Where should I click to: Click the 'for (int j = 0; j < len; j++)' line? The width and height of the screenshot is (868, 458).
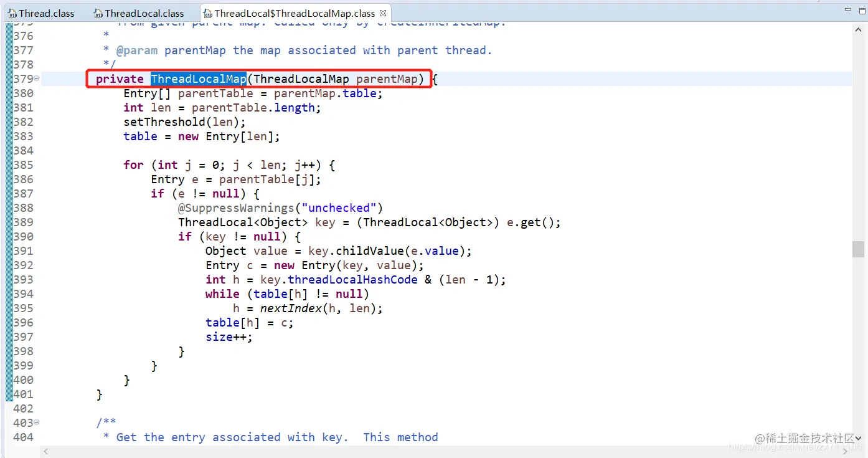click(229, 165)
